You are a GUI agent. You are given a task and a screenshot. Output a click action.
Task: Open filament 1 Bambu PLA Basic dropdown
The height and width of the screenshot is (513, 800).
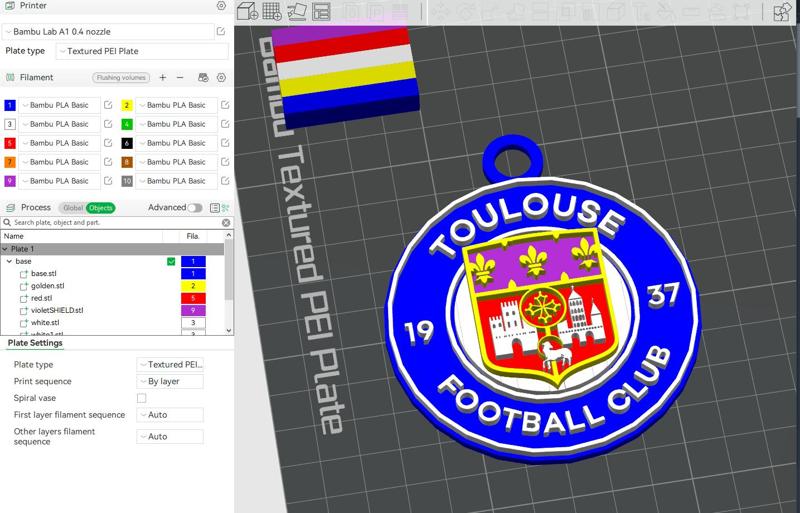coord(59,105)
